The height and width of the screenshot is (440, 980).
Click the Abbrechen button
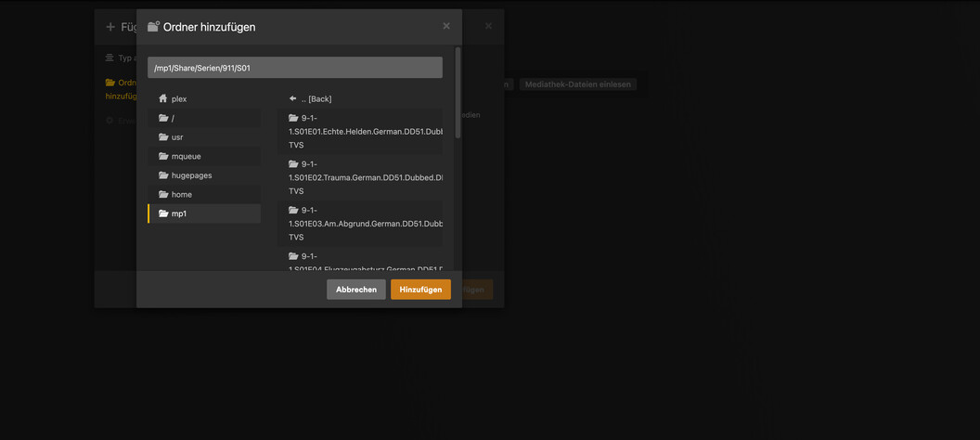click(356, 290)
